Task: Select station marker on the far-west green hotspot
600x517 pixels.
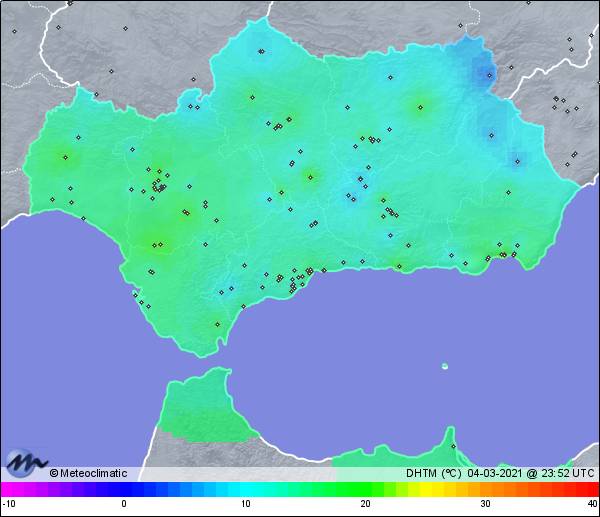Action: [65, 157]
